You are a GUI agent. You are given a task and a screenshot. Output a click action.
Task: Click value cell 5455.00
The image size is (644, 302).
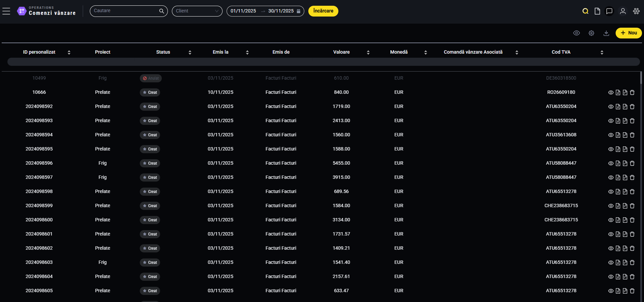[341, 163]
